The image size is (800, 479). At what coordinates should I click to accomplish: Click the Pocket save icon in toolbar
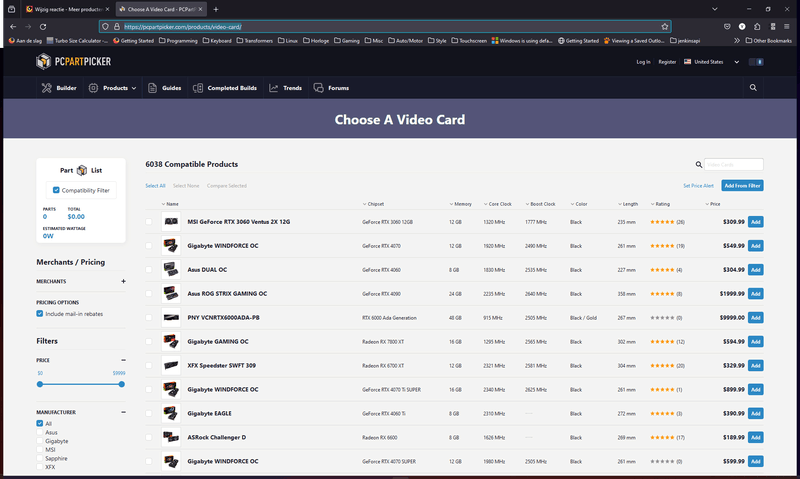[x=727, y=27]
